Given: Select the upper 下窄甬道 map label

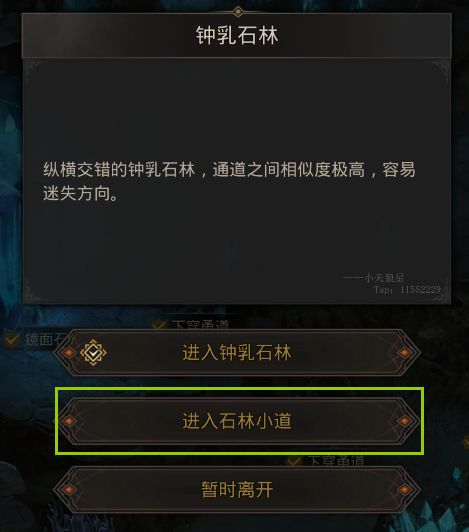Looking at the screenshot, I should point(200,325).
